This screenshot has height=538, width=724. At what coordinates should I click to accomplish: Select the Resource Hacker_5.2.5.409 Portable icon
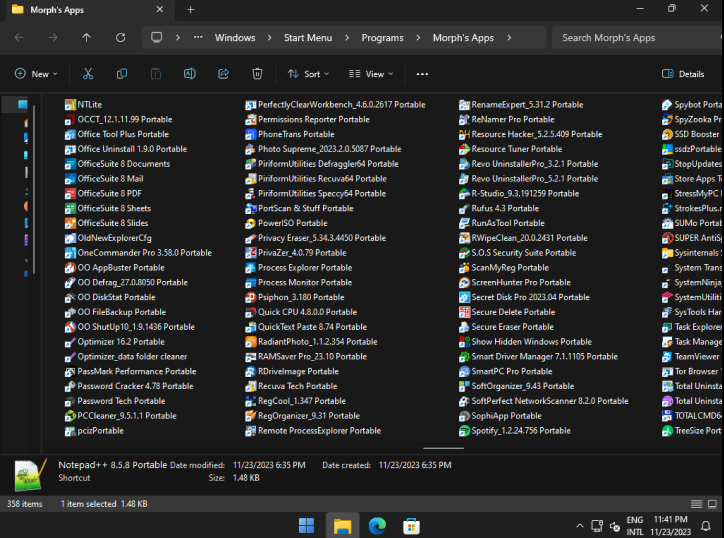coord(464,134)
